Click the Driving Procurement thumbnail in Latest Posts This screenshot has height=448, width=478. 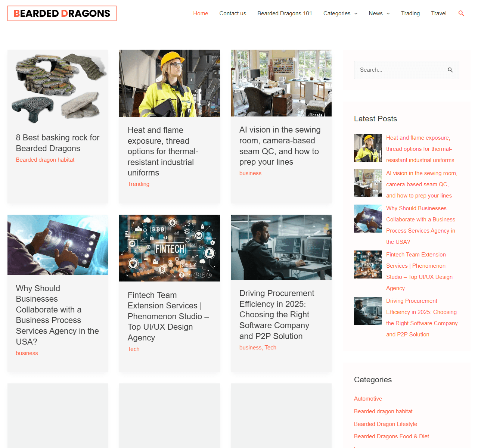(368, 311)
